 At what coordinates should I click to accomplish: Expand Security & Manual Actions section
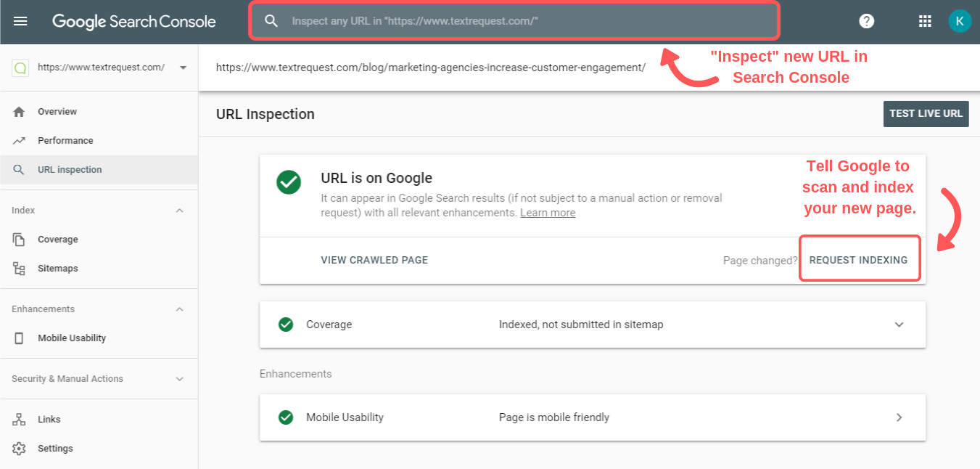pos(180,379)
